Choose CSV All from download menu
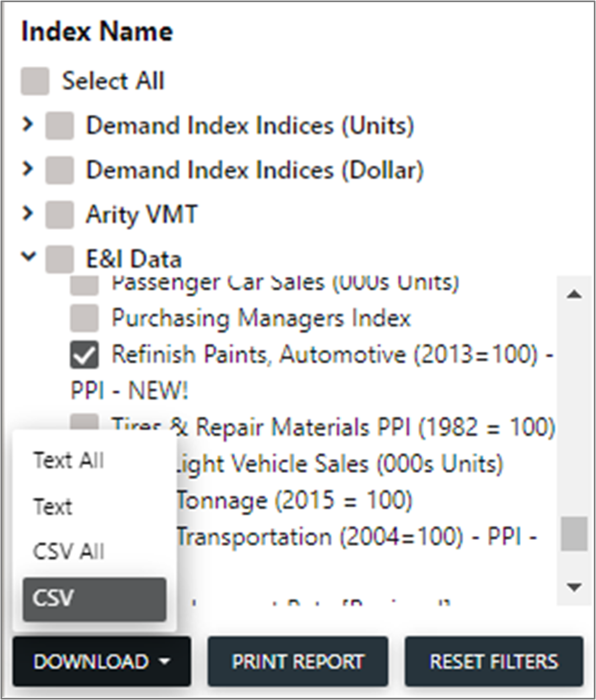596x700 pixels. click(x=68, y=551)
